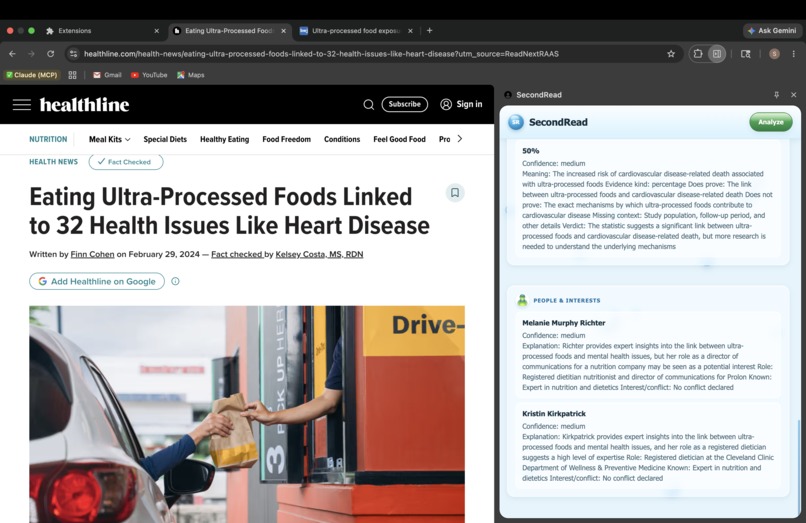Open the Extensions puzzle icon

[x=698, y=53]
